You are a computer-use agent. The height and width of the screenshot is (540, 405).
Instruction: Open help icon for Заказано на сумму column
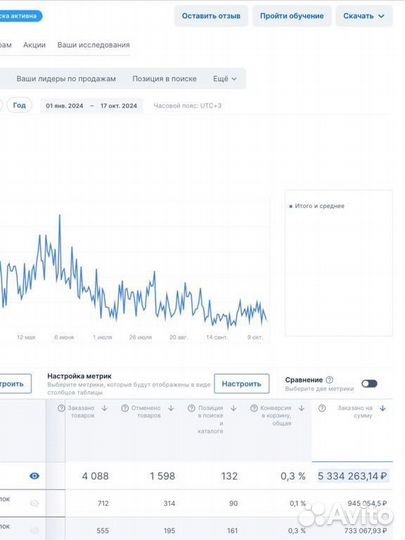[322, 408]
